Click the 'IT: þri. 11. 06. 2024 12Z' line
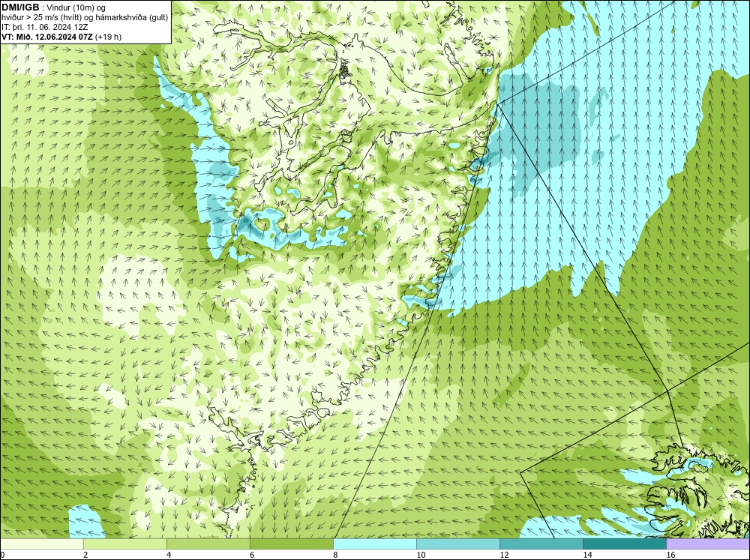Viewport: 750px width, 560px height. pos(44,27)
